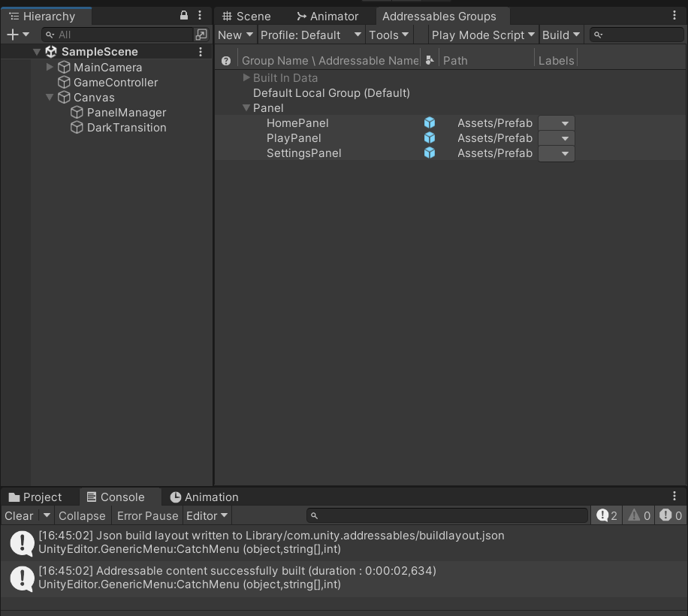
Task: Open the SampleScene row three-dot menu
Action: (x=201, y=52)
